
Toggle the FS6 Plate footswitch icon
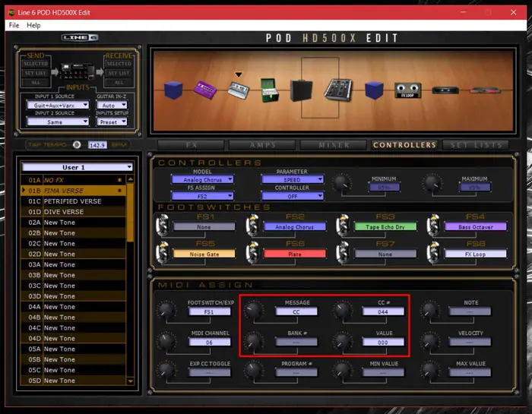[x=253, y=252]
